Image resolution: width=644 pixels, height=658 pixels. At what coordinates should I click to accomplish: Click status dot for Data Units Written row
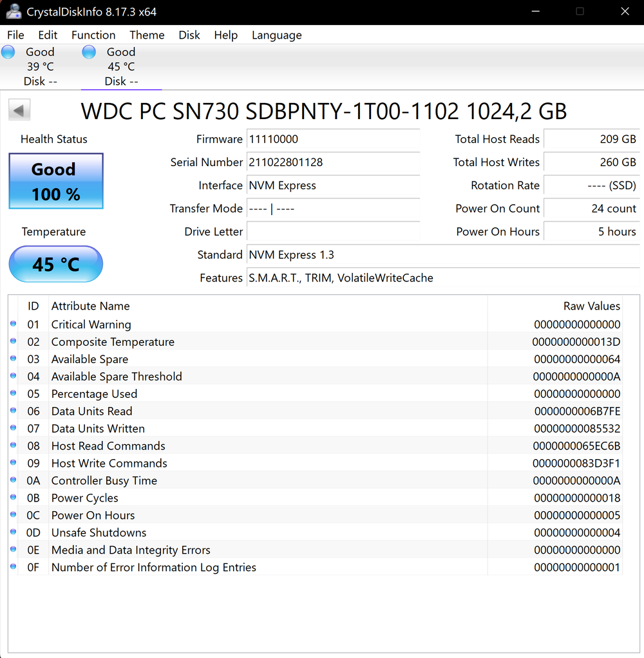13,428
